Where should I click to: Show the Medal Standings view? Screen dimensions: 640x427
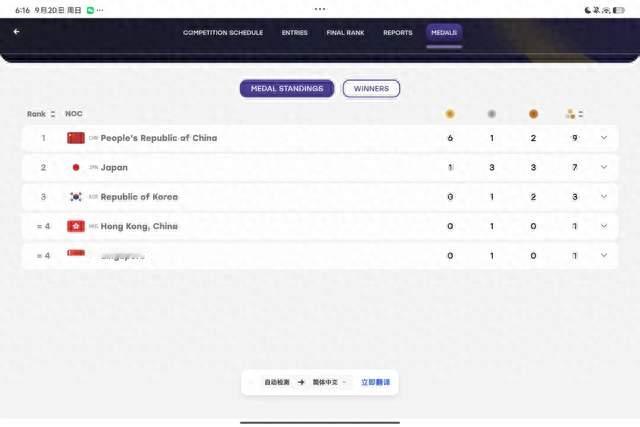[287, 89]
